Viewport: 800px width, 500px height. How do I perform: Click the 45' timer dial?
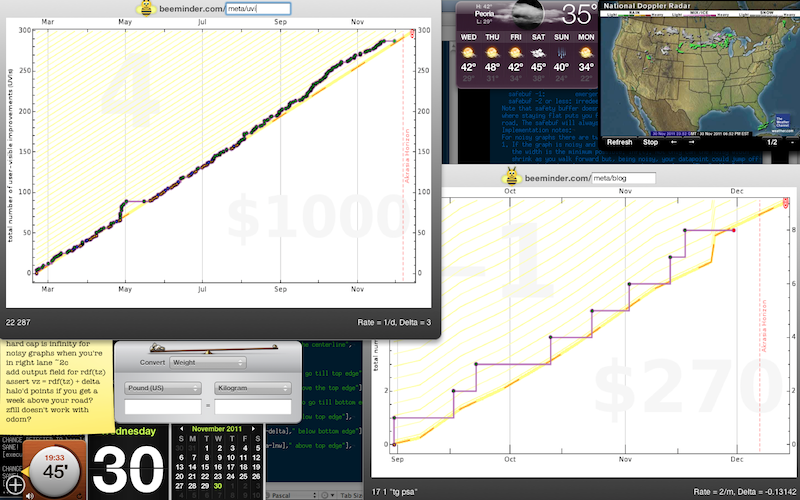pos(55,469)
